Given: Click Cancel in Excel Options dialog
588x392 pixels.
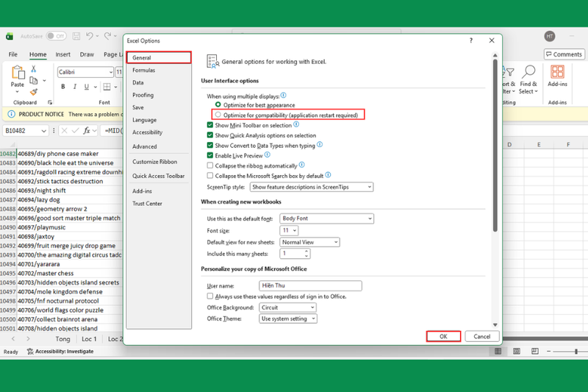Looking at the screenshot, I should pyautogui.click(x=482, y=337).
